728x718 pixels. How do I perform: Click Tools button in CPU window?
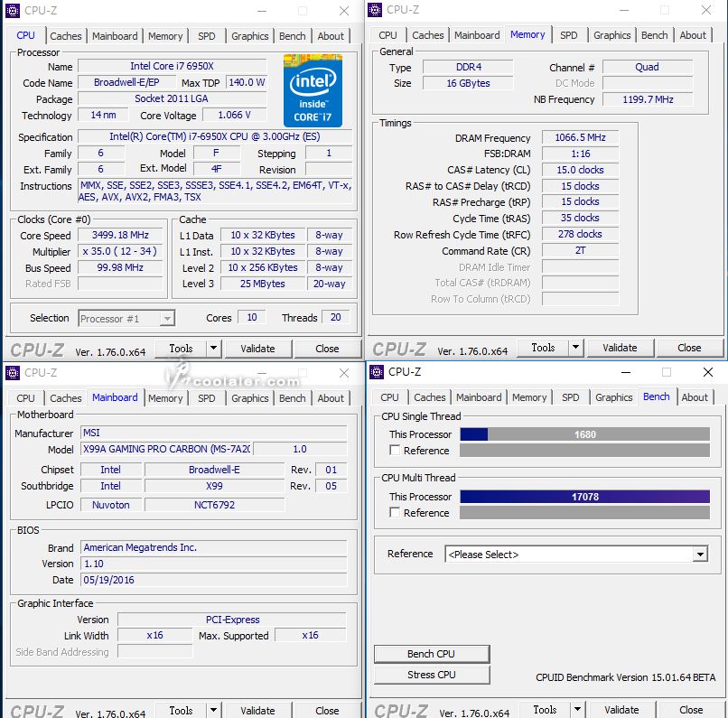[x=181, y=348]
